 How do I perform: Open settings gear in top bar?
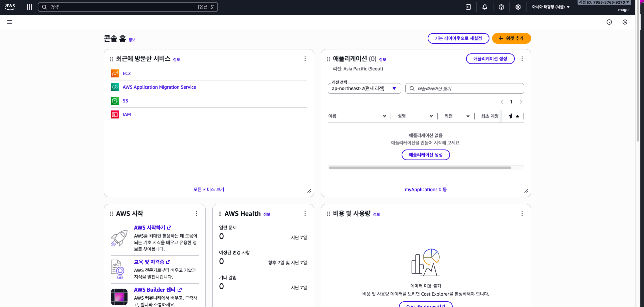[x=518, y=7]
